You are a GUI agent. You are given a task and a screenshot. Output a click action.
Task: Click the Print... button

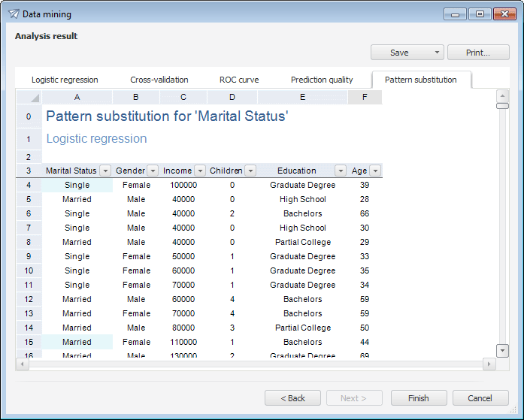[478, 53]
